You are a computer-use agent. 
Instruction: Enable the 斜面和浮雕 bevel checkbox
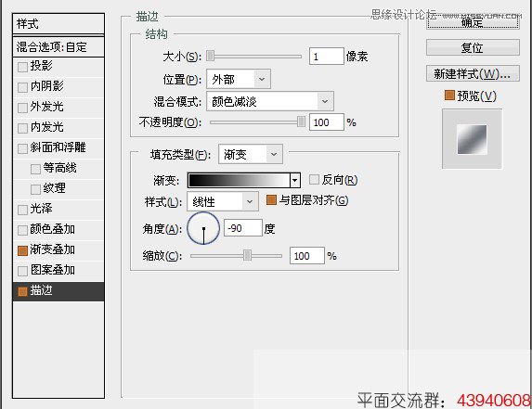click(x=22, y=148)
